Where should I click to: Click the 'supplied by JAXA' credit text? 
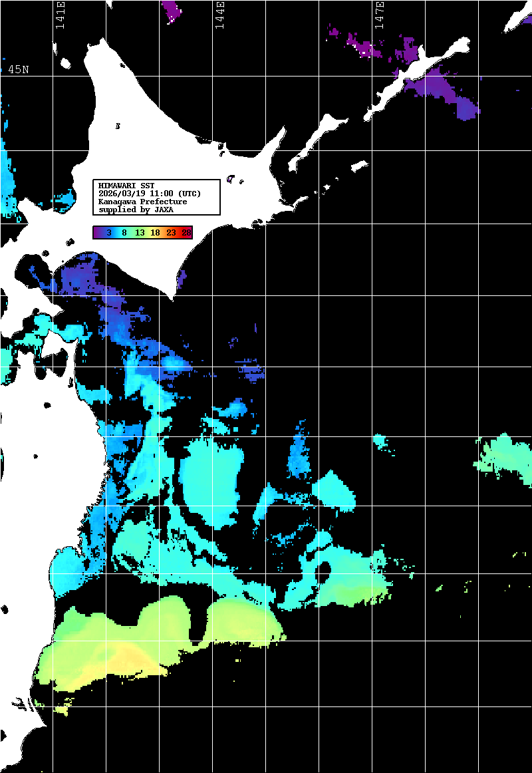[x=136, y=209]
